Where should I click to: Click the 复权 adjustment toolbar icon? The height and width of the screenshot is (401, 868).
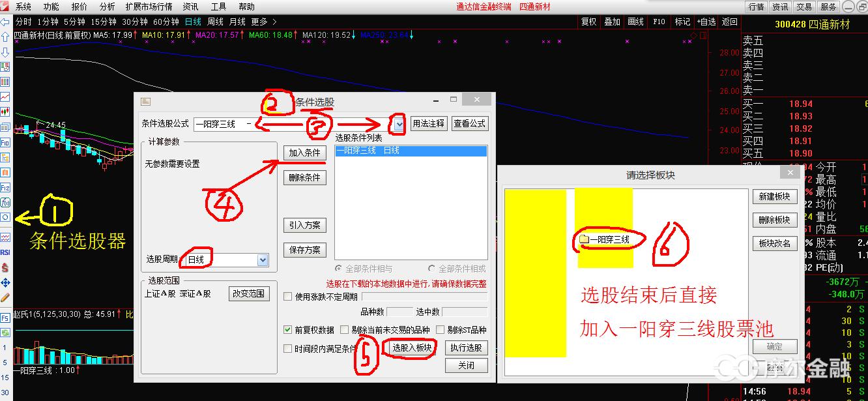tap(588, 22)
